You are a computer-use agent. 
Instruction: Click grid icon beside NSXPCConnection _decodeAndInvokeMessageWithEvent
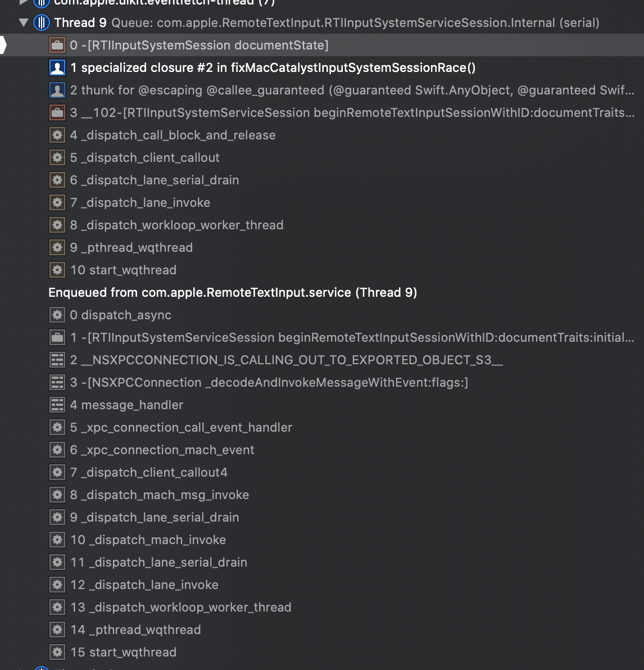pos(57,382)
